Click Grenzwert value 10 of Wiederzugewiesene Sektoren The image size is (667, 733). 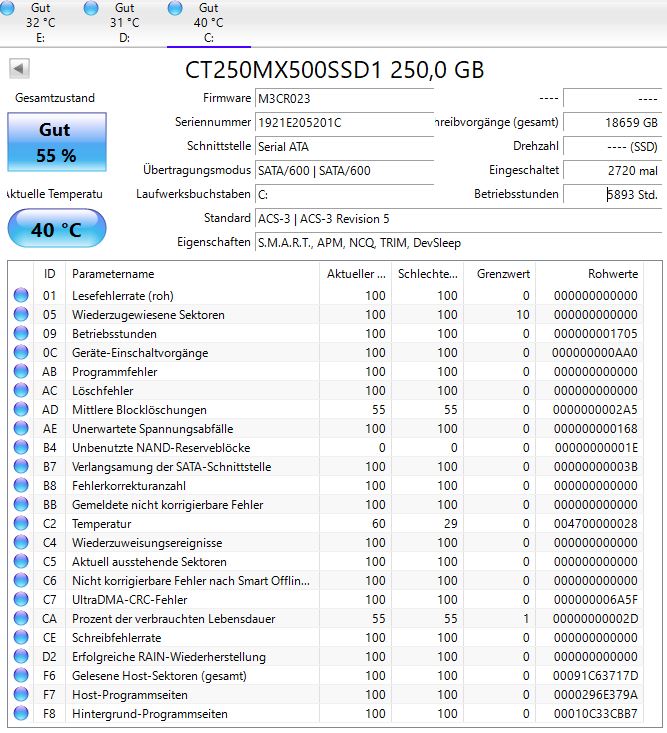523,315
